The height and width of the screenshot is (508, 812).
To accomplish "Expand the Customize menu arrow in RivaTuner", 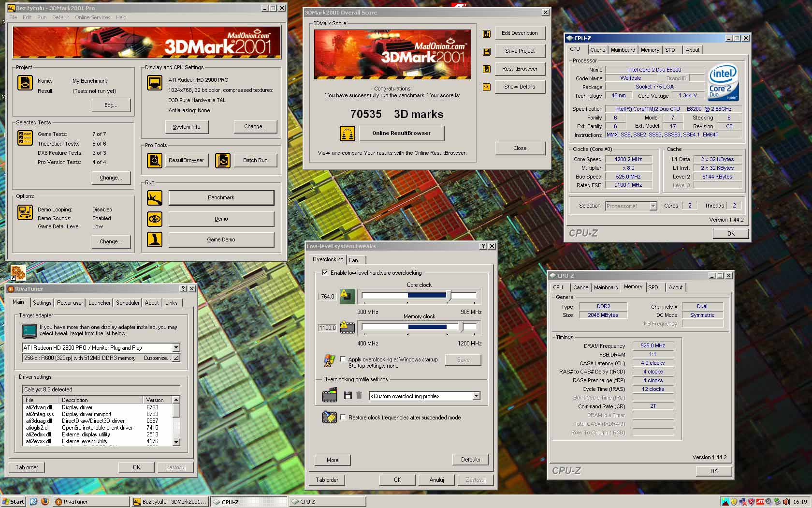I will tap(176, 358).
